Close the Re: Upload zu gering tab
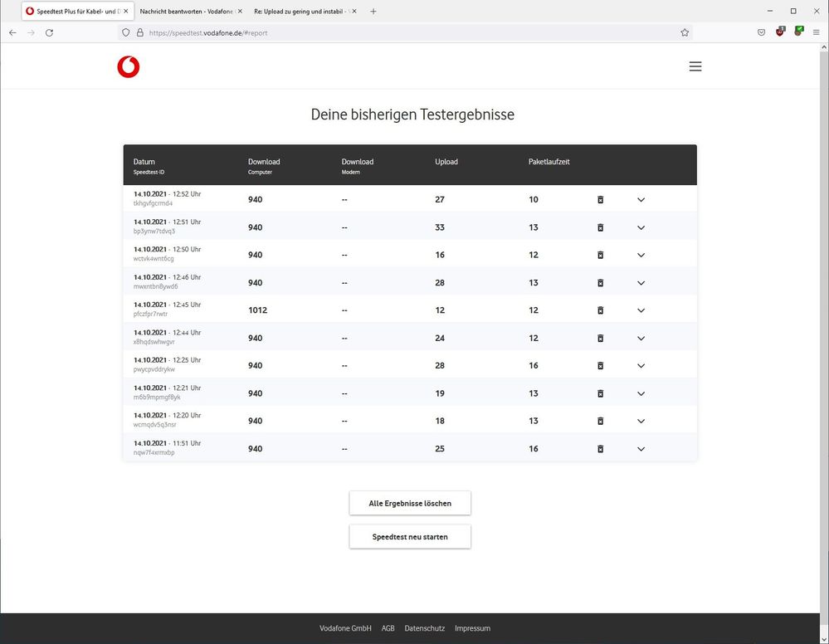Viewport: 829px width, 644px height. pos(354,11)
